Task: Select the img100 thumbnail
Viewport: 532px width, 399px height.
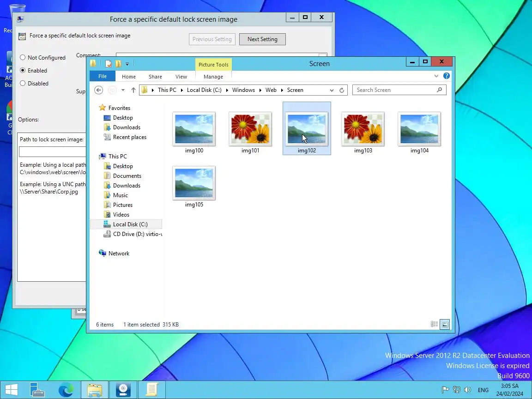Action: point(194,129)
